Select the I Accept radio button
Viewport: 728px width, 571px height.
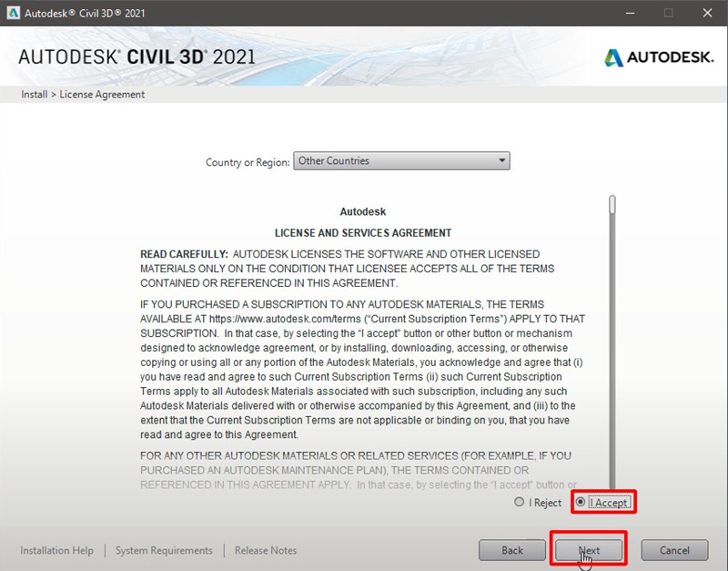(580, 503)
